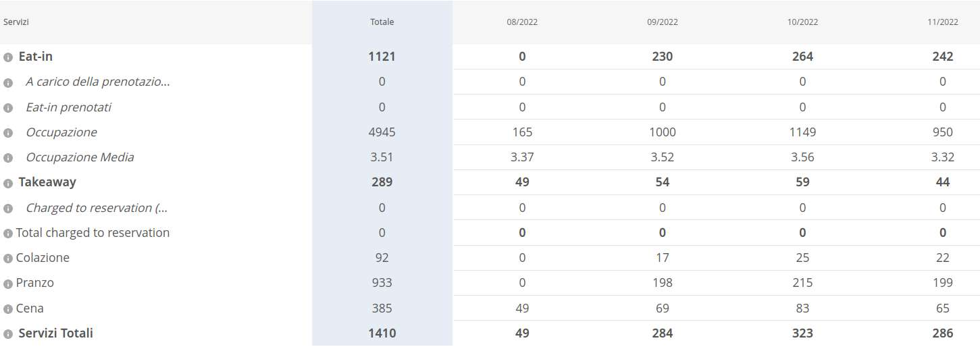Viewport: 980px width, 349px height.
Task: Click info icon next to Occupazione row
Action: [8, 133]
